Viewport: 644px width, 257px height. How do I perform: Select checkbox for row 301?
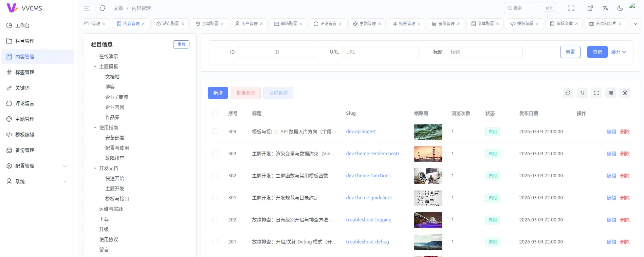click(215, 197)
